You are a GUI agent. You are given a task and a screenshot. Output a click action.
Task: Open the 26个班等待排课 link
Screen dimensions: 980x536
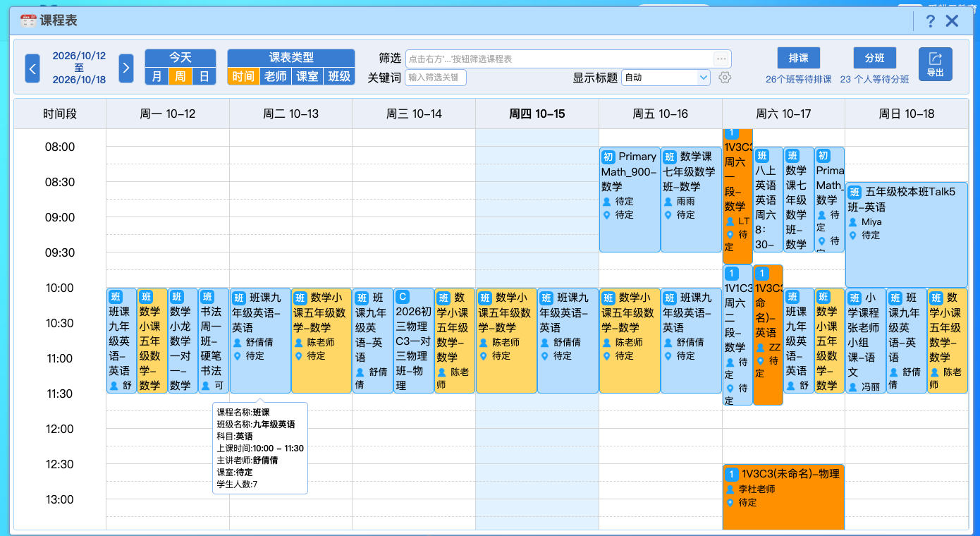[799, 80]
